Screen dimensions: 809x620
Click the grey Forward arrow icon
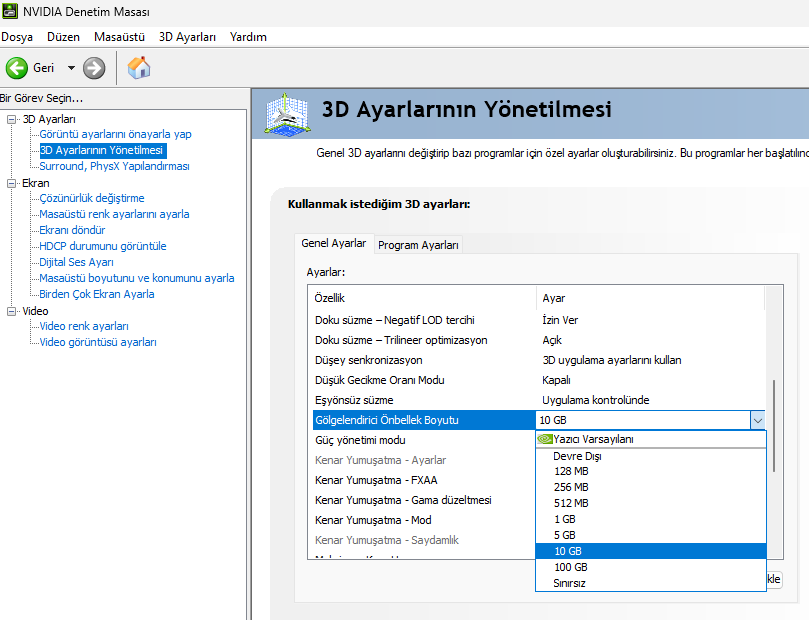[94, 68]
